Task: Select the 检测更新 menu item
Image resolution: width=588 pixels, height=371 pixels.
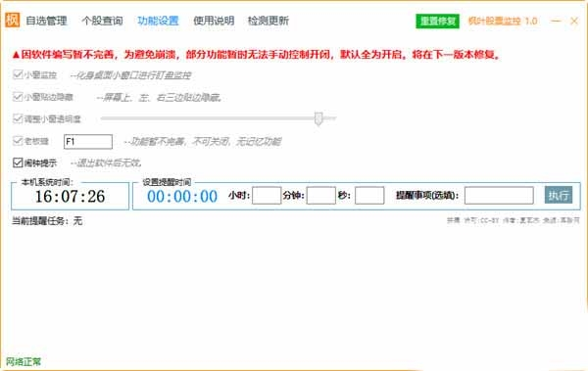Action: (x=269, y=21)
